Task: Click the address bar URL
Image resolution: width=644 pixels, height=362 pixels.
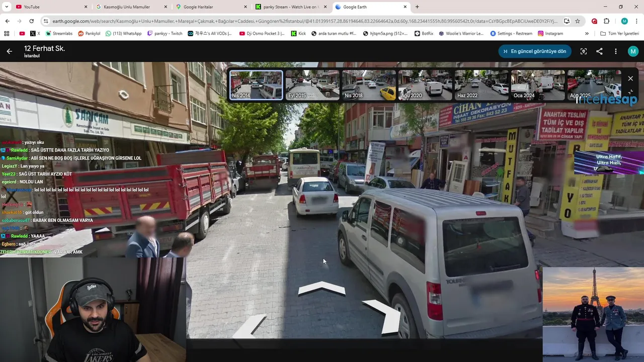Action: pos(304,21)
